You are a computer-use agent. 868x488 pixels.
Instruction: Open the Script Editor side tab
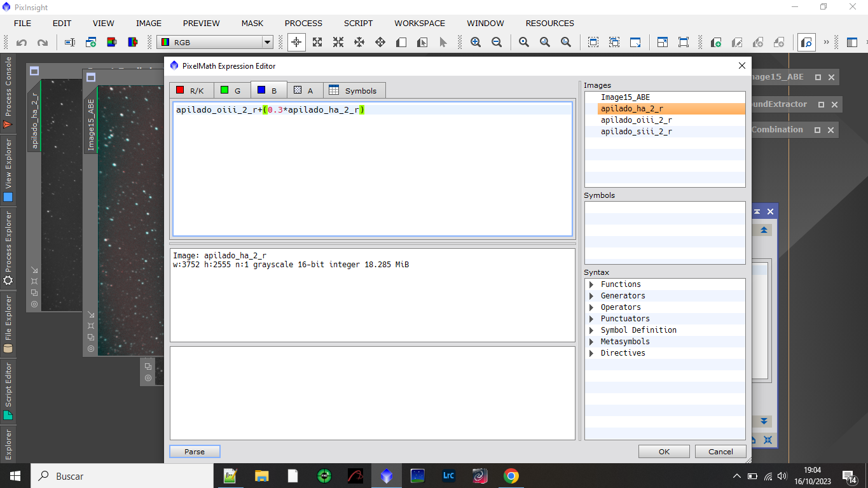(8, 391)
